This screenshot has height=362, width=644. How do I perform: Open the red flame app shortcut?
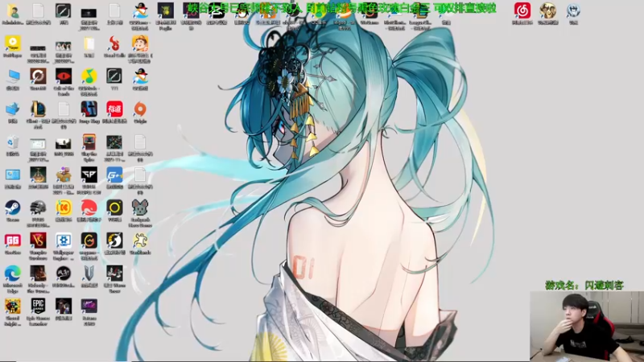[114, 43]
